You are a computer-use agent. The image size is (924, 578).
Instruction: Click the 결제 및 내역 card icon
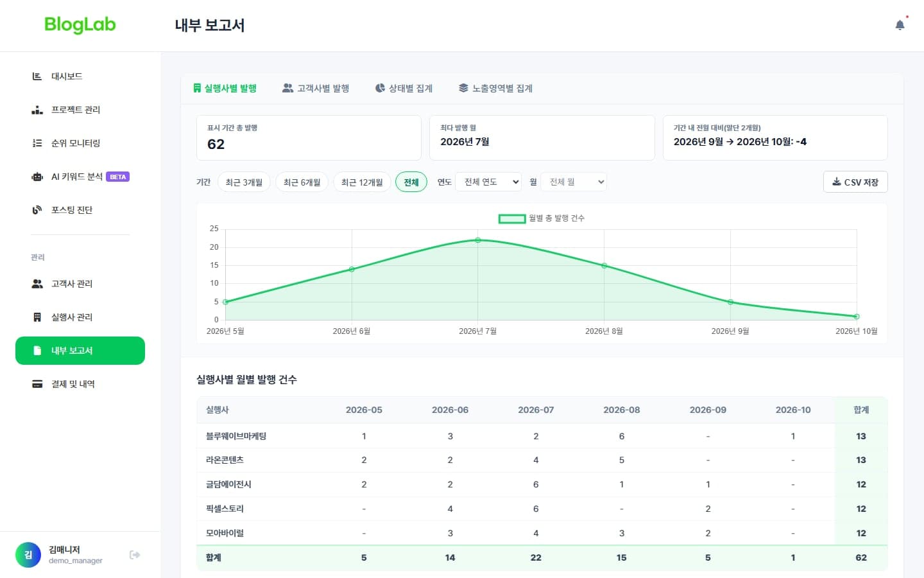pos(37,384)
